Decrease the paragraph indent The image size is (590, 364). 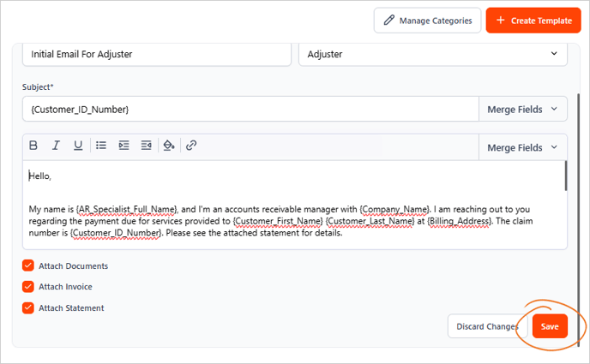(146, 146)
